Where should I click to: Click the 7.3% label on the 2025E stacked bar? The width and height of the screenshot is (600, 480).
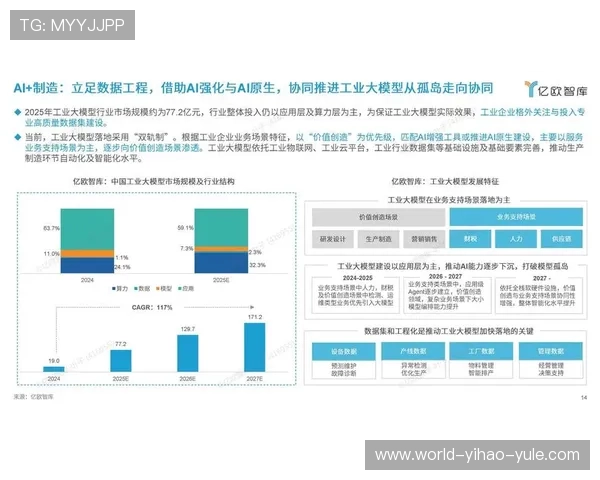pos(187,248)
